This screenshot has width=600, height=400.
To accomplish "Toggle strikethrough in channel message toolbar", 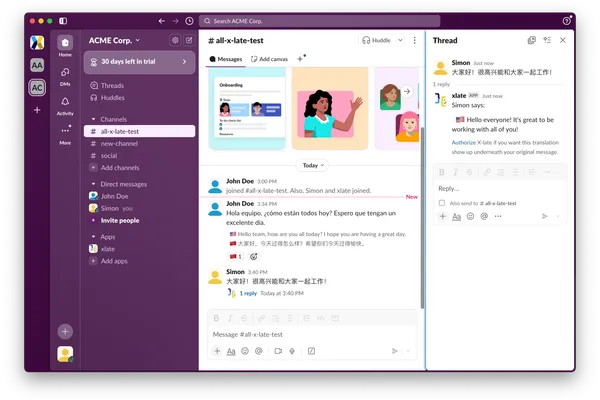I will (x=244, y=318).
